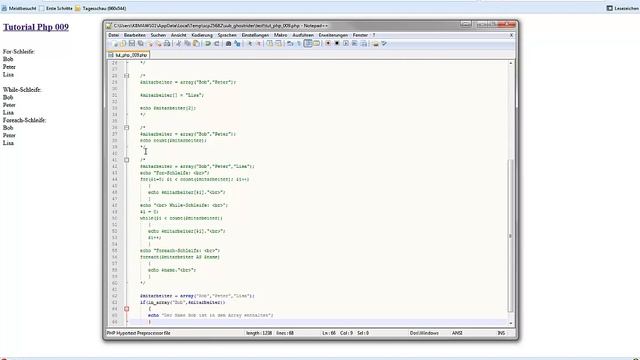Open the Fenster menu

click(x=360, y=35)
